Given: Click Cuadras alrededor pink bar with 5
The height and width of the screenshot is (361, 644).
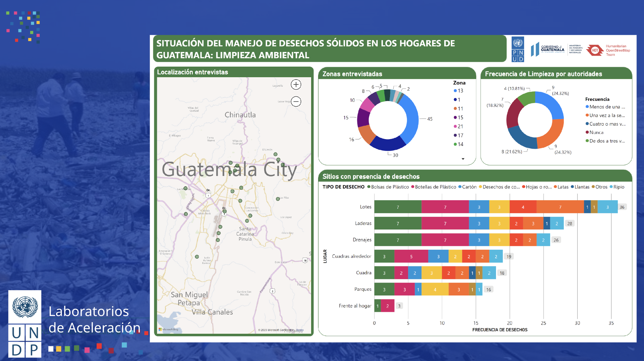Looking at the screenshot, I should click(x=411, y=256).
